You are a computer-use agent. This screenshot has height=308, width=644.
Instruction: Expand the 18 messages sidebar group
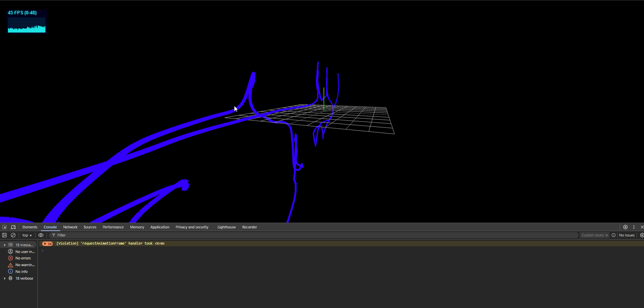[x=5, y=245]
